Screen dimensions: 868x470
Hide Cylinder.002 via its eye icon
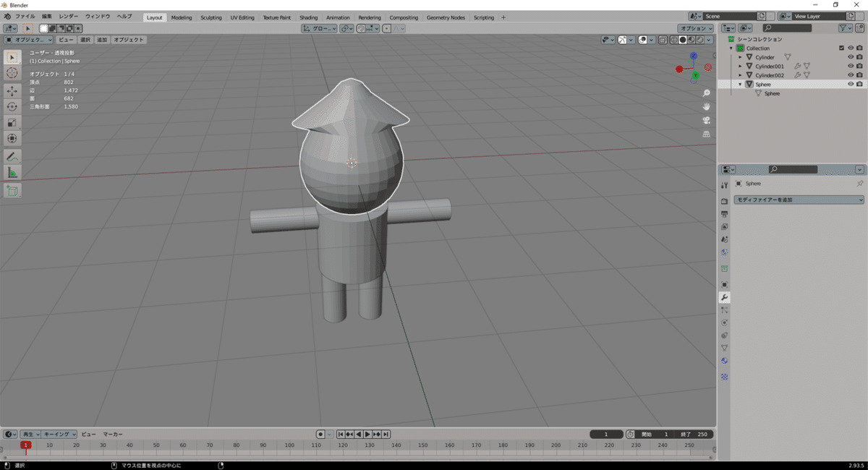point(850,75)
